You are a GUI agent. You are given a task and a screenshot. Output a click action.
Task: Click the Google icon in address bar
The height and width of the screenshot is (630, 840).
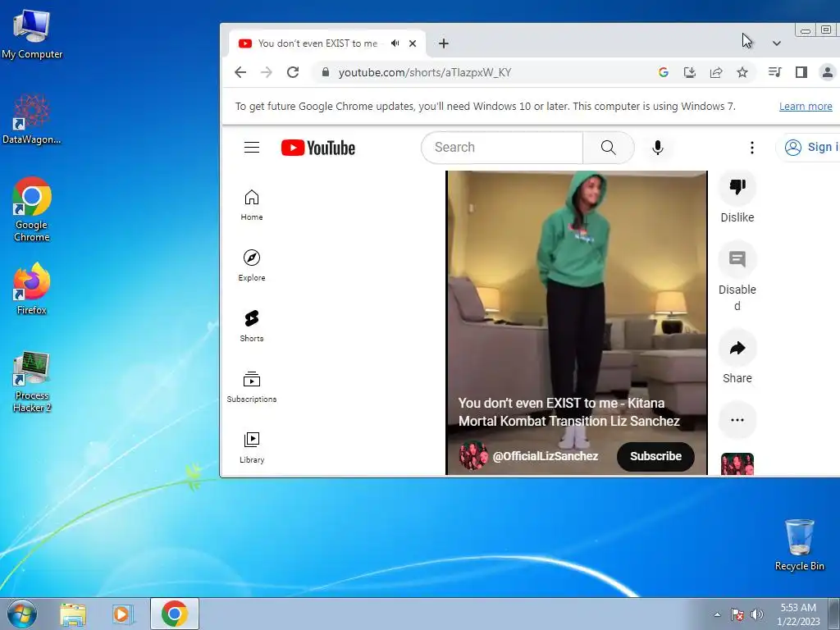coord(663,72)
